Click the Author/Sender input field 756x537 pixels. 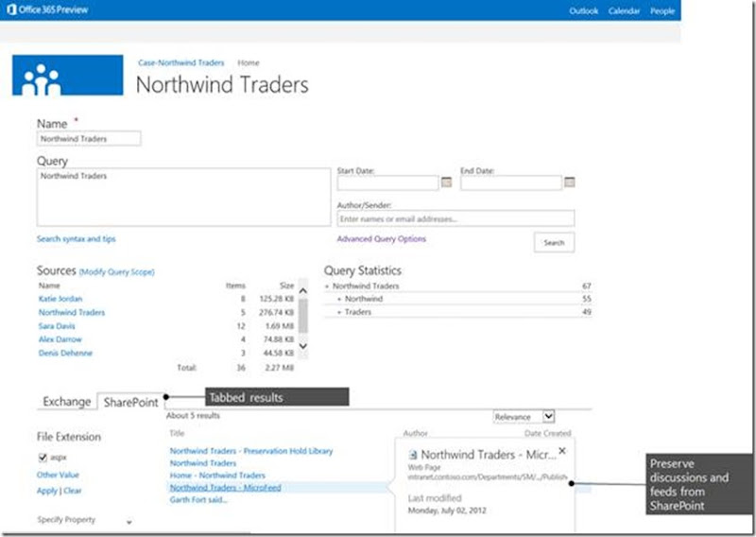click(455, 218)
